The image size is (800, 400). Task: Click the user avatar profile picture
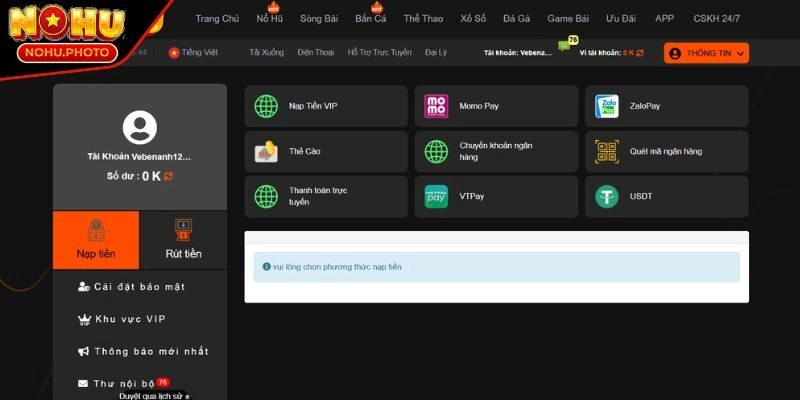coord(140,127)
